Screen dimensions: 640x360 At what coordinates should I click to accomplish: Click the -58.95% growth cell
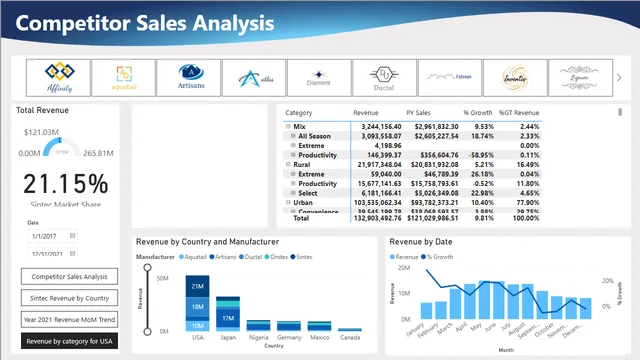tap(480, 155)
